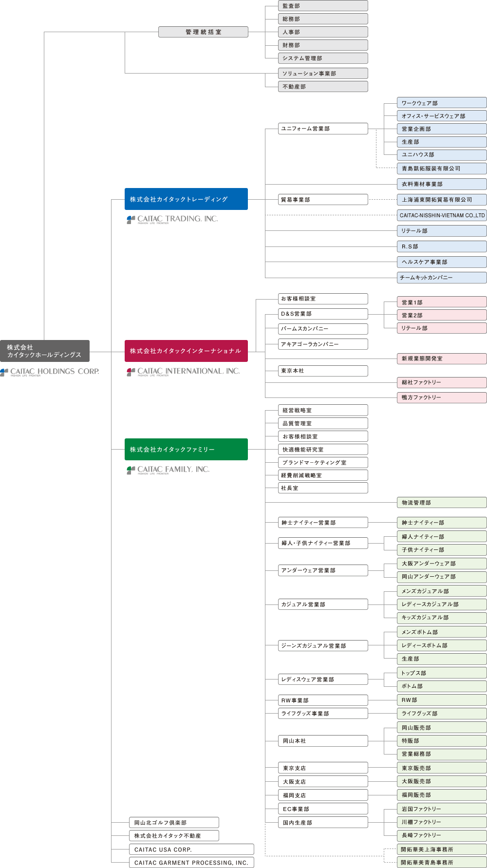Select the ワークウェア部 box

coord(442,103)
